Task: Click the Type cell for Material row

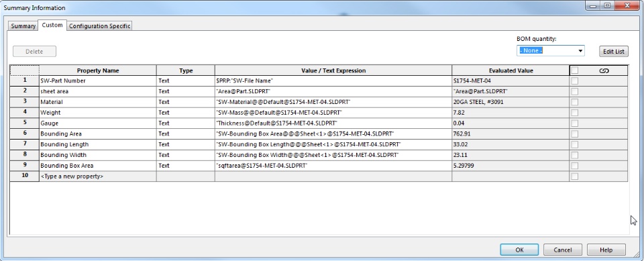Action: pos(186,102)
